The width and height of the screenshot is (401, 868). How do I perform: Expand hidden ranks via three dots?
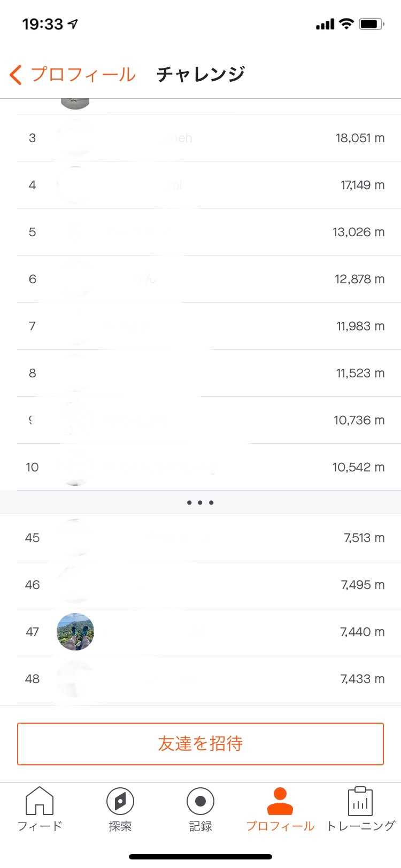click(x=200, y=502)
